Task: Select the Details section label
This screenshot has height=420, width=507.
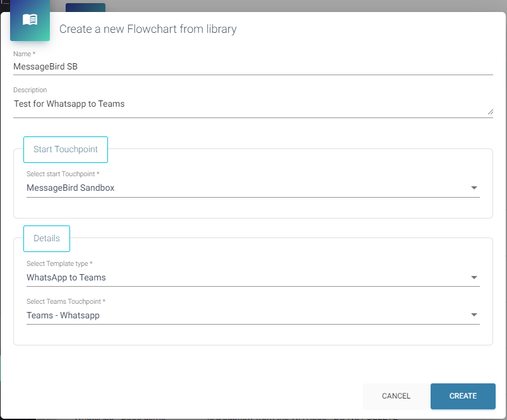Action: pos(47,239)
